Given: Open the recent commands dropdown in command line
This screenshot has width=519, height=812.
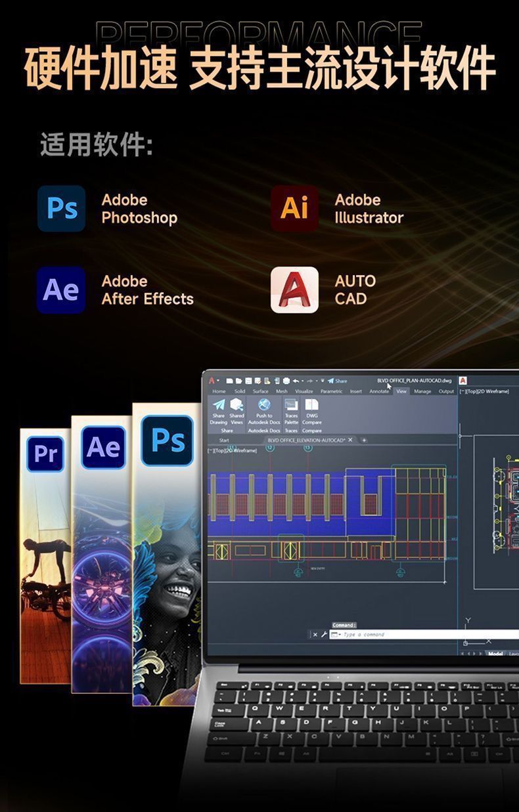Looking at the screenshot, I should point(335,635).
